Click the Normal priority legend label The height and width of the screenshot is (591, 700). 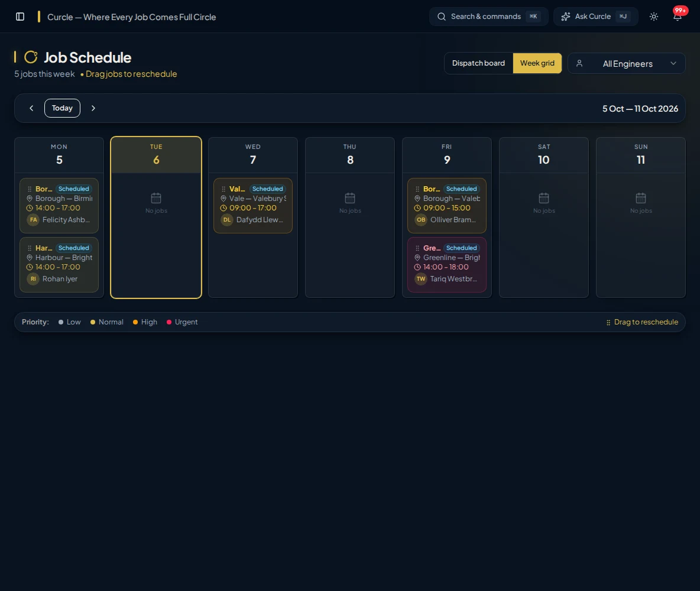pos(111,322)
